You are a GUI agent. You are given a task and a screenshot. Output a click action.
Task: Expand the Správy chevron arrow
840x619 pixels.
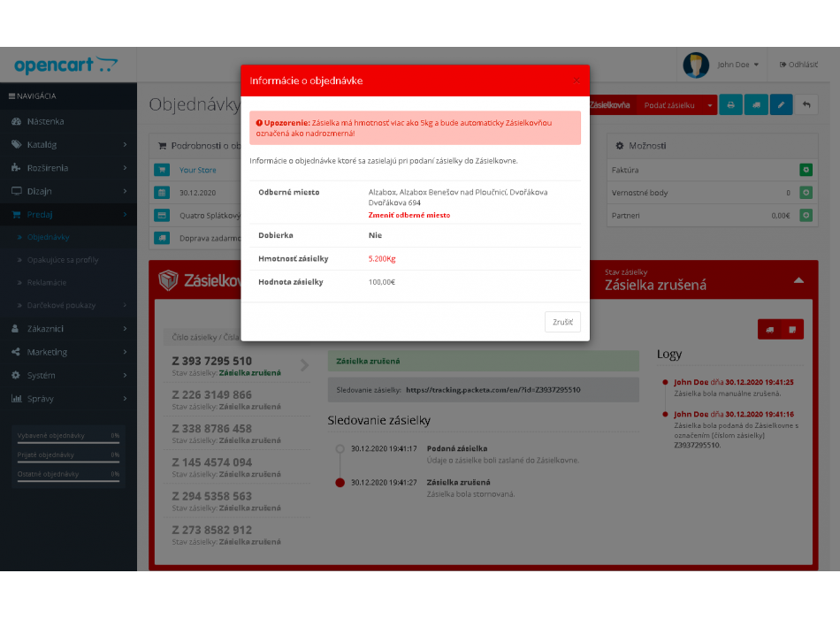(125, 399)
